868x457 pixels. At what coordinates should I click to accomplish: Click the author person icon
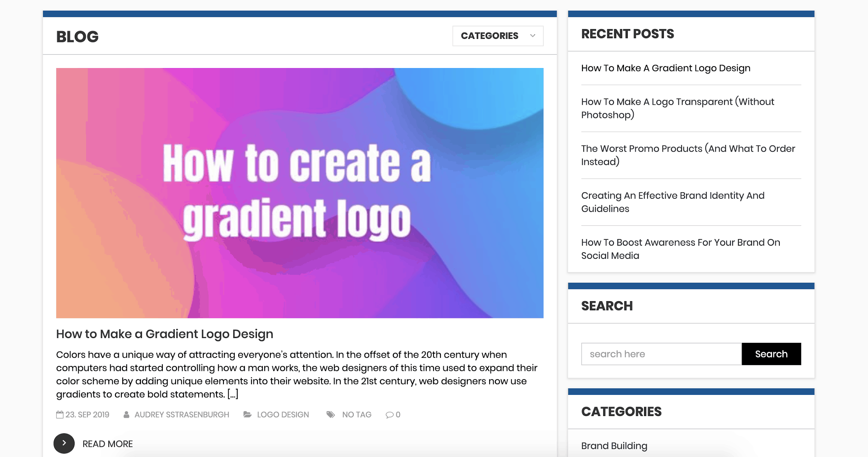tap(126, 414)
